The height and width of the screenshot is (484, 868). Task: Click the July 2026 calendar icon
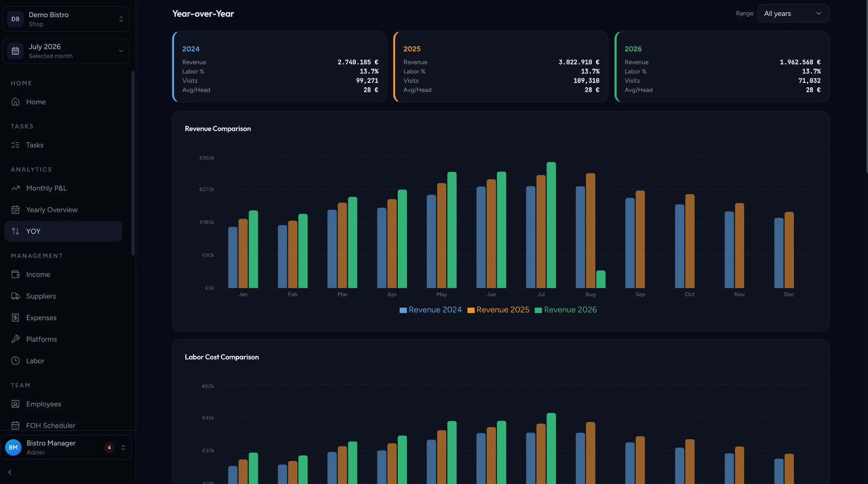[x=15, y=51]
